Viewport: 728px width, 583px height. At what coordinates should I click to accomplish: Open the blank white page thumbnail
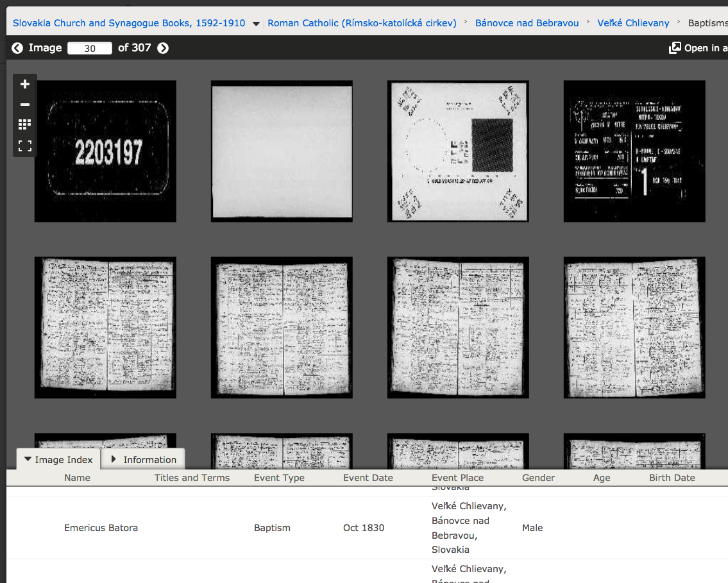click(x=282, y=151)
